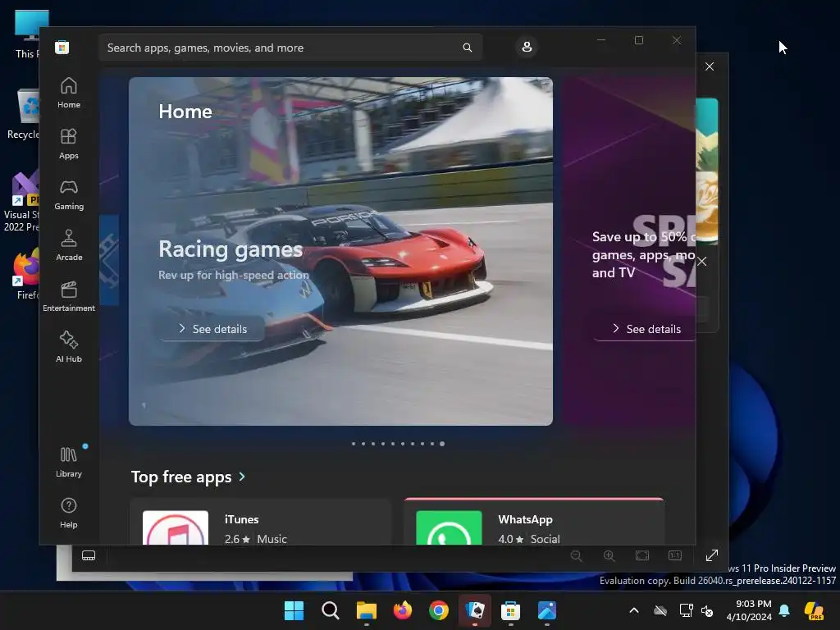This screenshot has height=630, width=840.
Task: Dismiss the panel with the X behind Store
Action: click(702, 262)
